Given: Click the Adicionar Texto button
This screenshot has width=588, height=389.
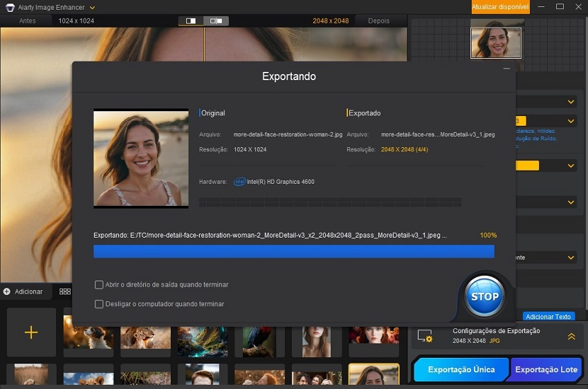Looking at the screenshot, I should click(548, 316).
